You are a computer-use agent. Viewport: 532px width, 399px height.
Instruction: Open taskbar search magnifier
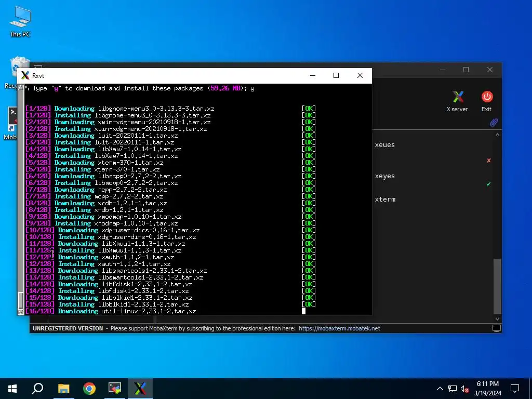37,389
